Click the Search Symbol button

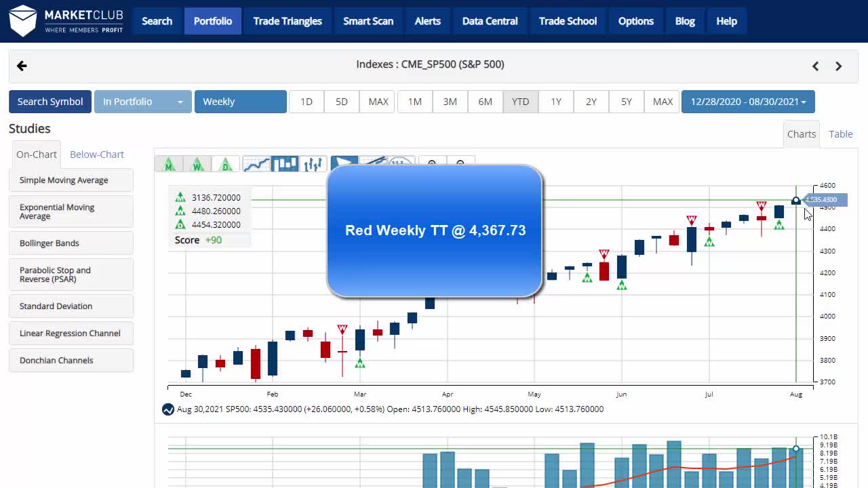pos(50,102)
